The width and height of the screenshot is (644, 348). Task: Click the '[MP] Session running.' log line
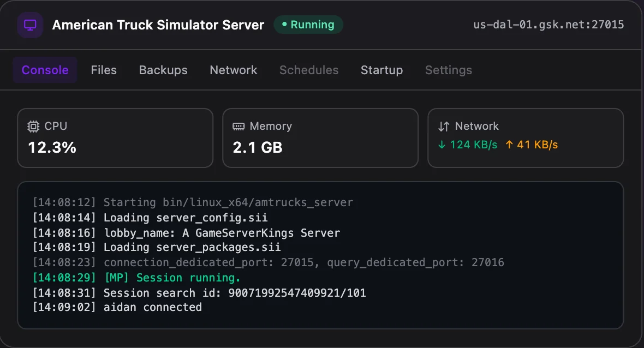[x=136, y=278]
